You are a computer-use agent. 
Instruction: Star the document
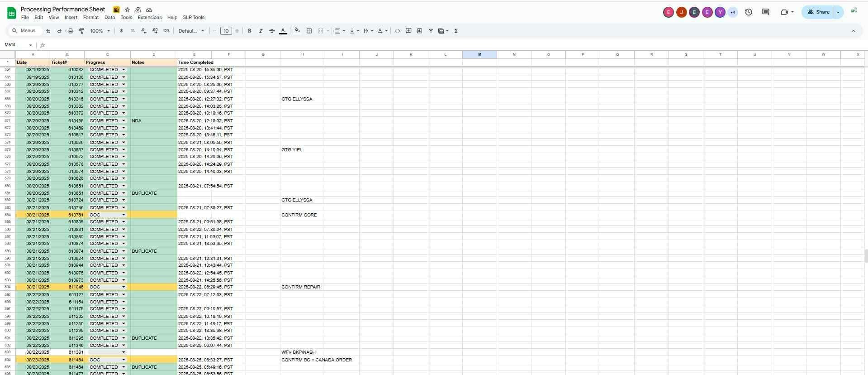click(x=127, y=10)
